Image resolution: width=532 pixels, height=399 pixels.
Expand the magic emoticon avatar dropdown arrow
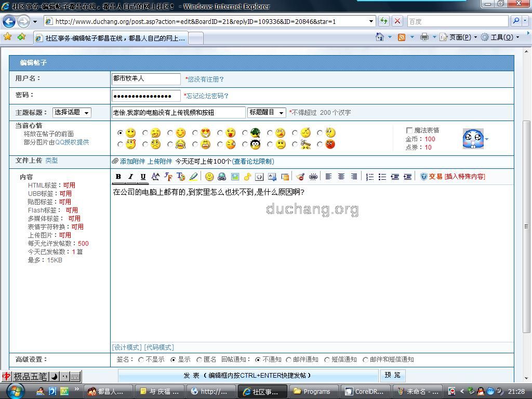tap(487, 139)
